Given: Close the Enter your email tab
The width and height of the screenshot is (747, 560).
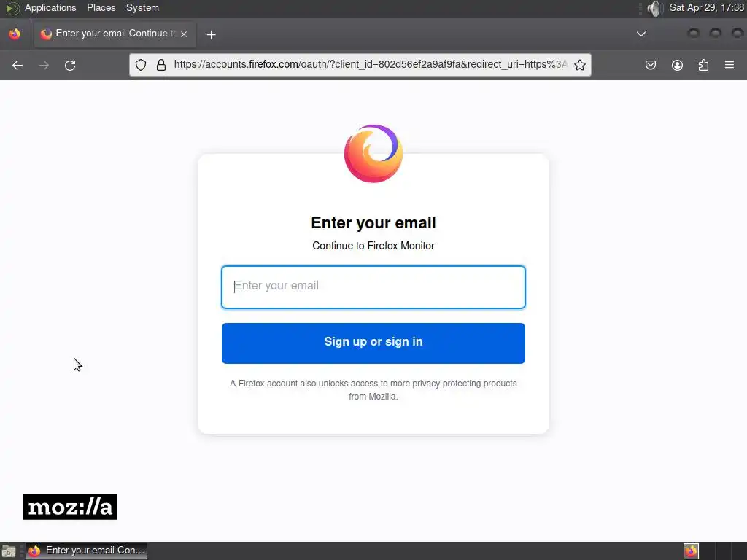Looking at the screenshot, I should [x=184, y=34].
